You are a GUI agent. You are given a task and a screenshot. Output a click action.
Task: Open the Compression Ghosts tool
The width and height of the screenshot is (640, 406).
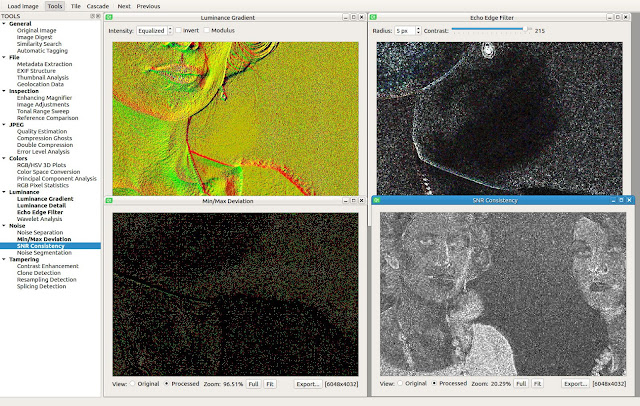[44, 138]
